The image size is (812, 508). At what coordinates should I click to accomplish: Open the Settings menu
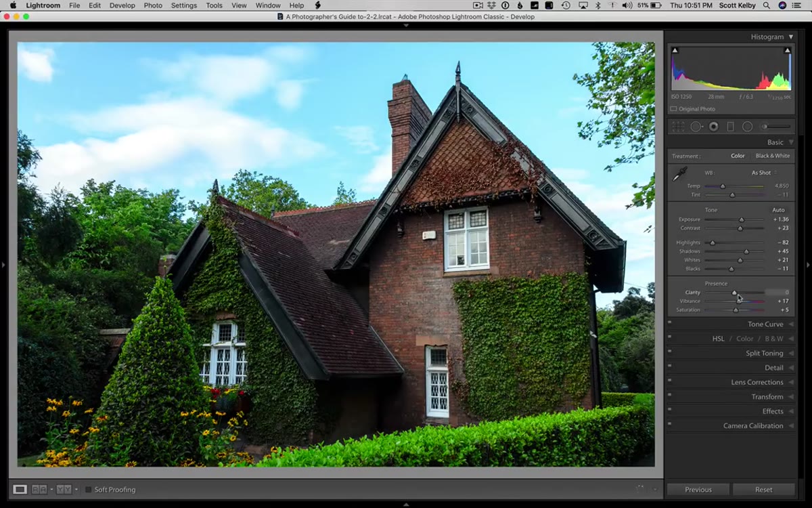(183, 5)
